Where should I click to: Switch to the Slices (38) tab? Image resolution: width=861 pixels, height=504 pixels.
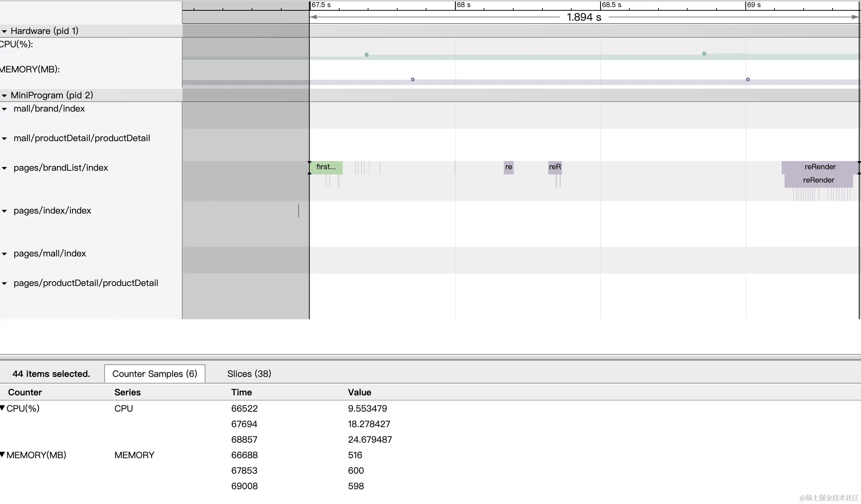pos(249,374)
